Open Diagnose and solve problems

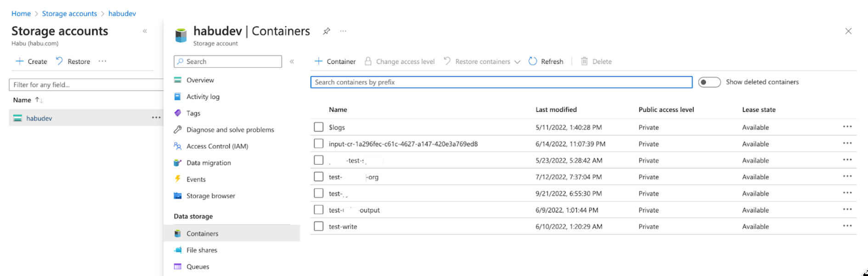pos(230,130)
